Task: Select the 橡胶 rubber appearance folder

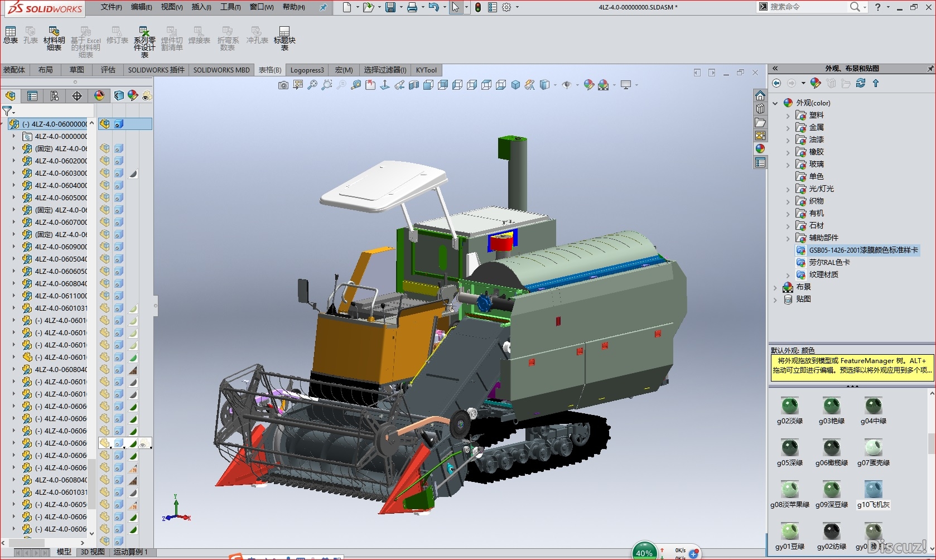Action: coord(817,152)
